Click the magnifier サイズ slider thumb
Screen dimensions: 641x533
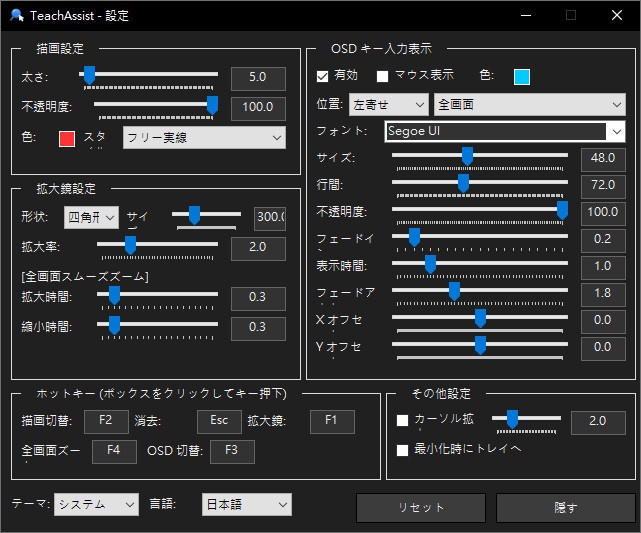click(x=194, y=215)
